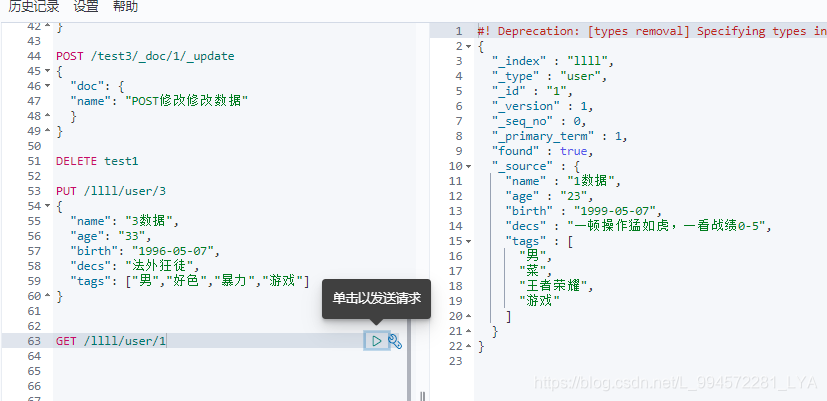Screen dimensions: 827x401
Task: Click the send request play icon
Action: coord(377,341)
